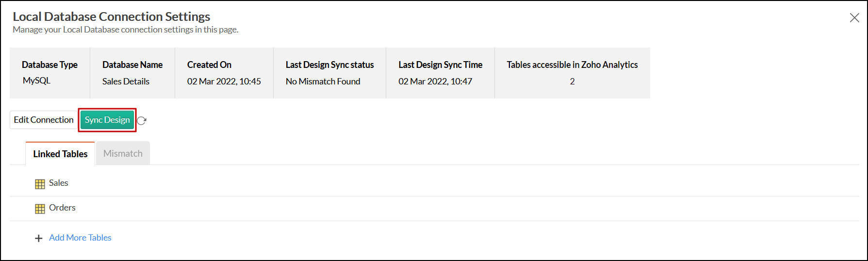The height and width of the screenshot is (261, 868).
Task: Click the Sales Details database name
Action: click(126, 82)
